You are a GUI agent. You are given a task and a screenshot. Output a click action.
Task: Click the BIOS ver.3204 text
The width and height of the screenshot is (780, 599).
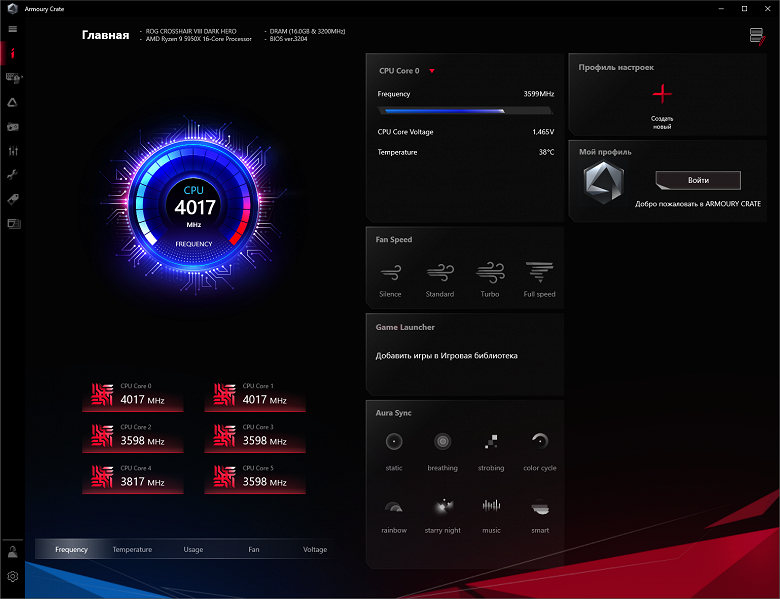click(289, 39)
